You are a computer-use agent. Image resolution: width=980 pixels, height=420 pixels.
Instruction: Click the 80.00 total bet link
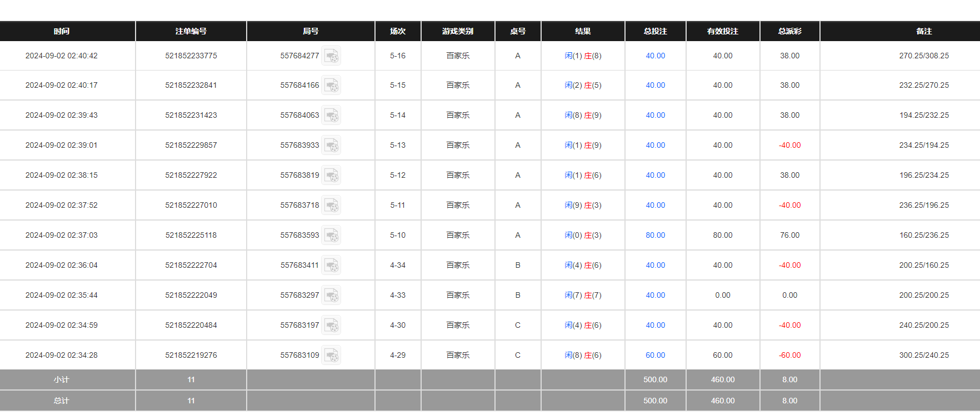tap(655, 236)
